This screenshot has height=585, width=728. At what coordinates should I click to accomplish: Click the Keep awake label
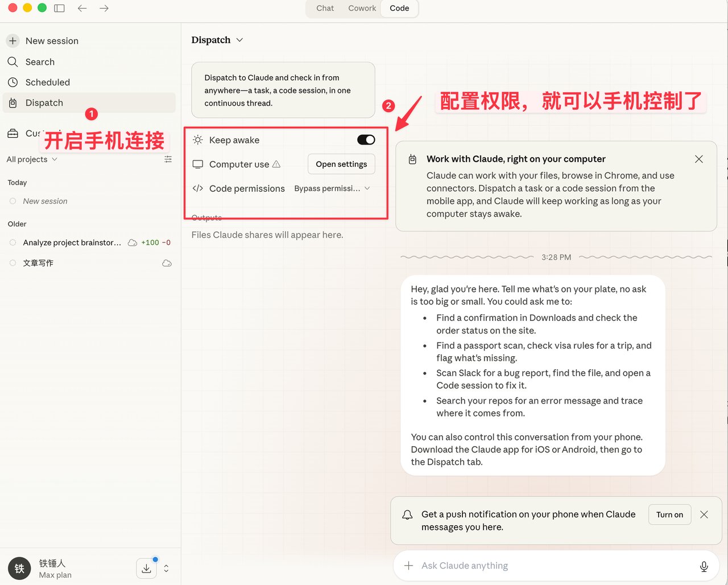234,140
